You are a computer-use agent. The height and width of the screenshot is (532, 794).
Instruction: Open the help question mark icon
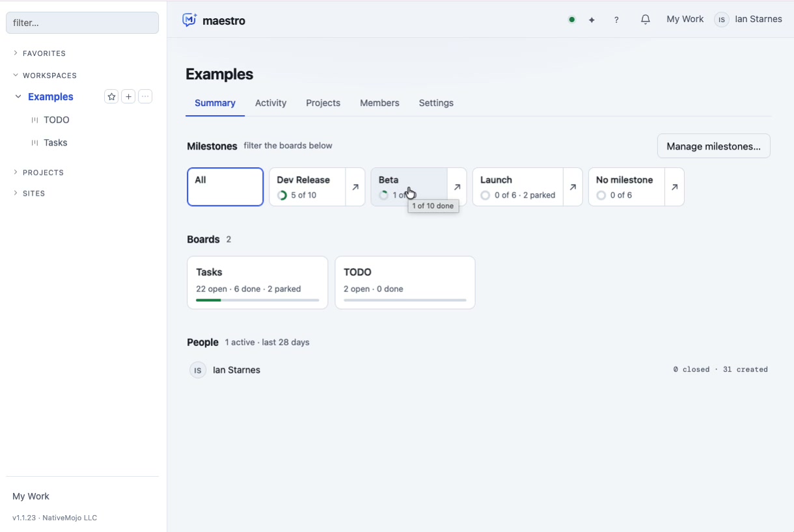point(616,20)
